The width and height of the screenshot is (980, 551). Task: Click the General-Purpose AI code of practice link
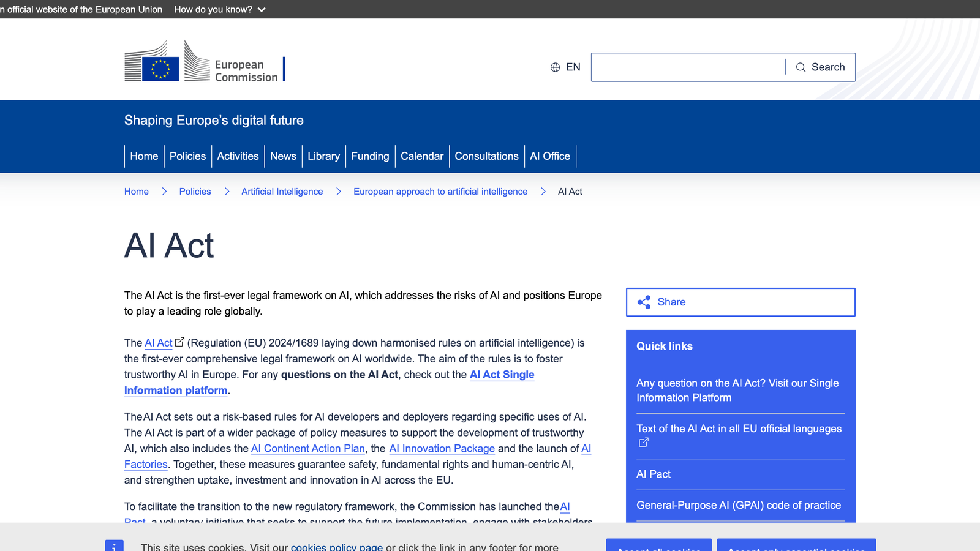737,505
